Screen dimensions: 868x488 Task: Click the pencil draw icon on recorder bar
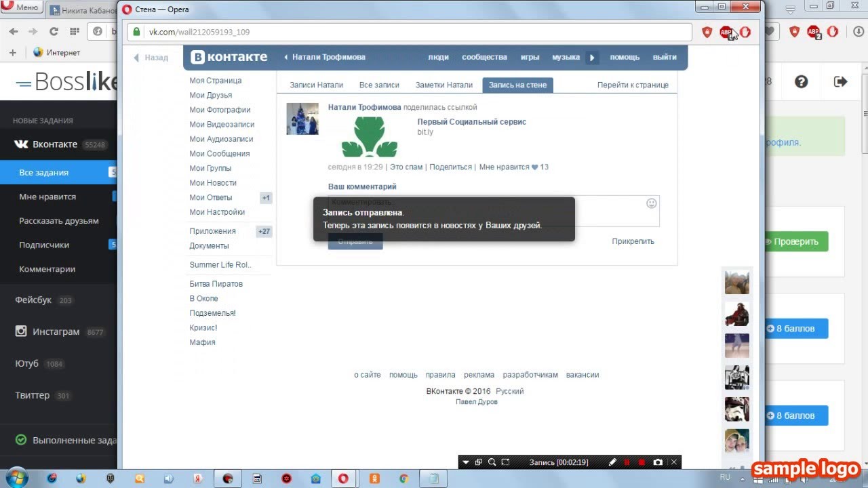[x=612, y=462]
